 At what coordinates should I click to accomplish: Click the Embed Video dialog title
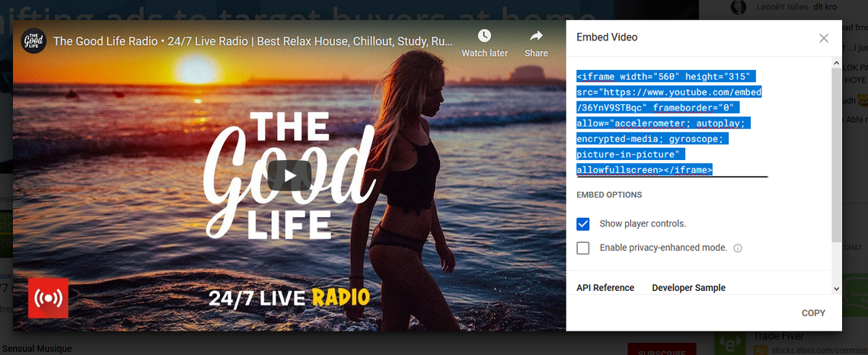607,37
